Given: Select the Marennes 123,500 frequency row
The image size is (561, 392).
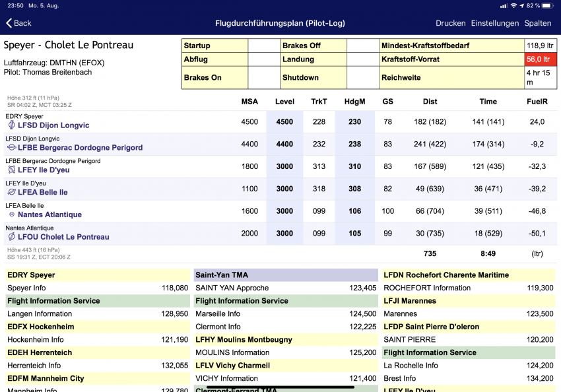Looking at the screenshot, I should [x=469, y=313].
